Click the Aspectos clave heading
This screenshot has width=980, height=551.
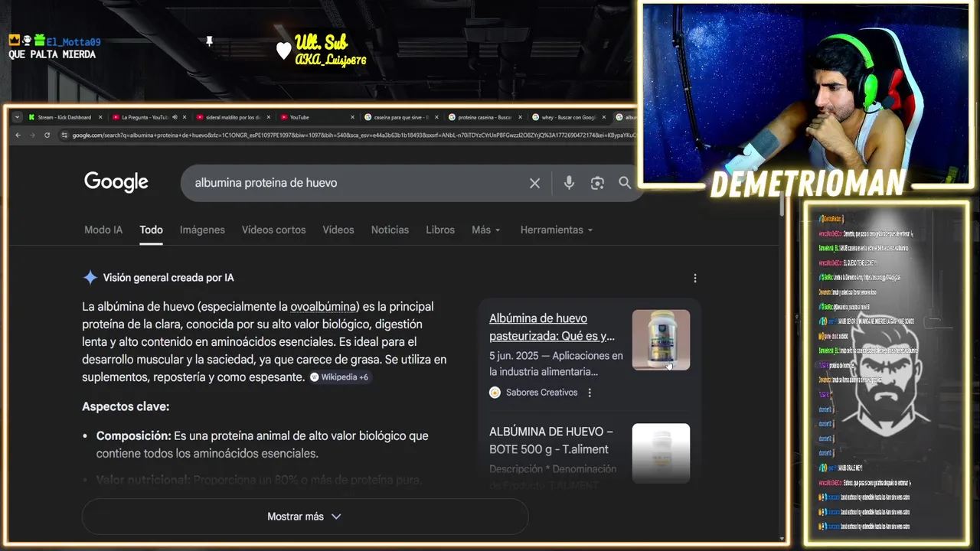coord(126,406)
